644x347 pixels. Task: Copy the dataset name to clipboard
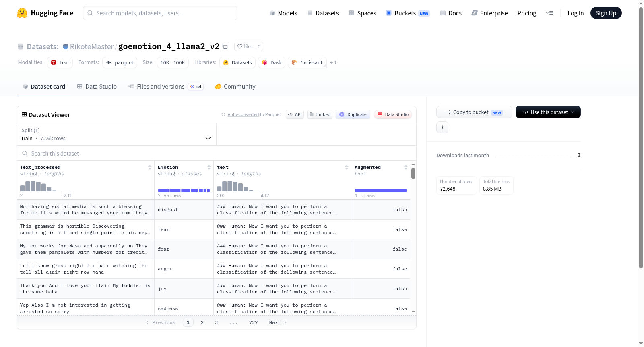[225, 46]
